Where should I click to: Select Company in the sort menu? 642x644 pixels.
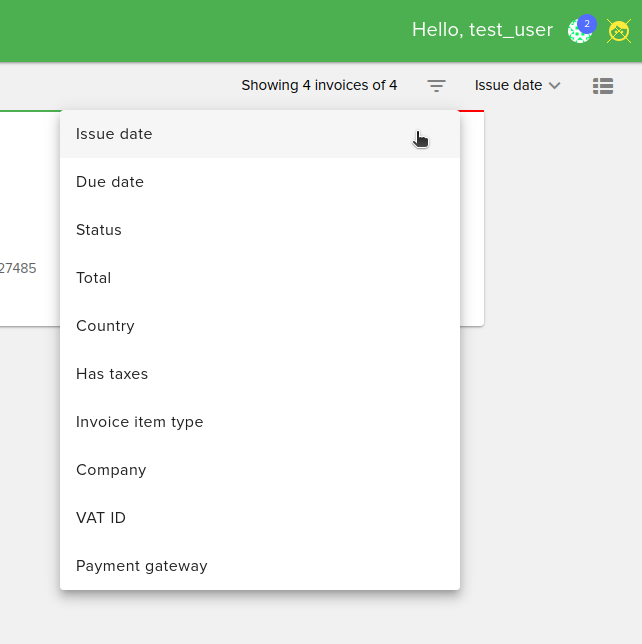coord(111,470)
